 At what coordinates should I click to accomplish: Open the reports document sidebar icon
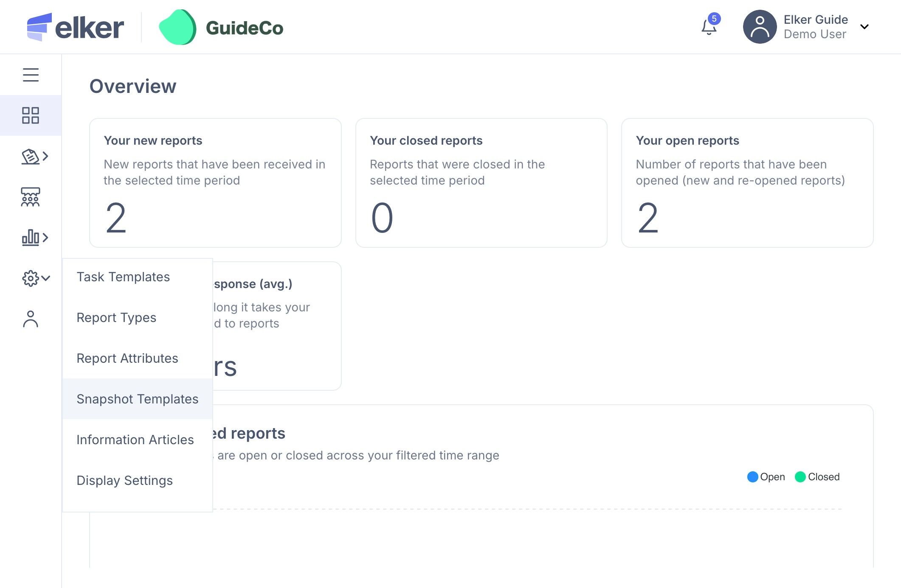coord(31,157)
